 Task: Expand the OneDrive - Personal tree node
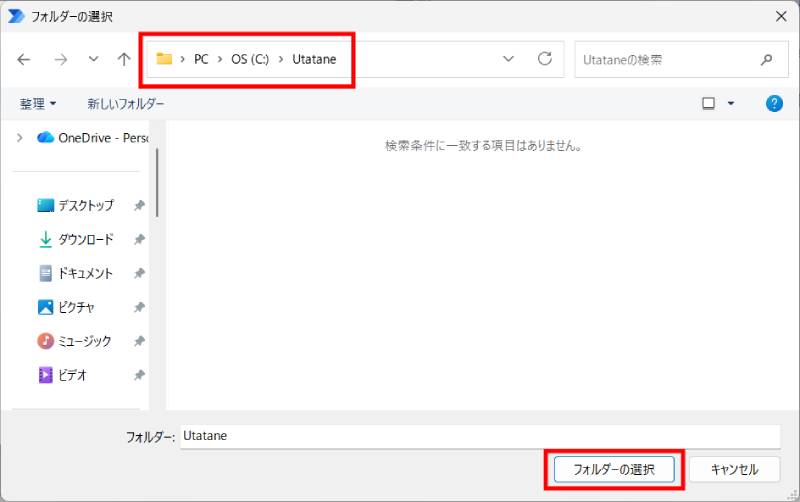19,138
